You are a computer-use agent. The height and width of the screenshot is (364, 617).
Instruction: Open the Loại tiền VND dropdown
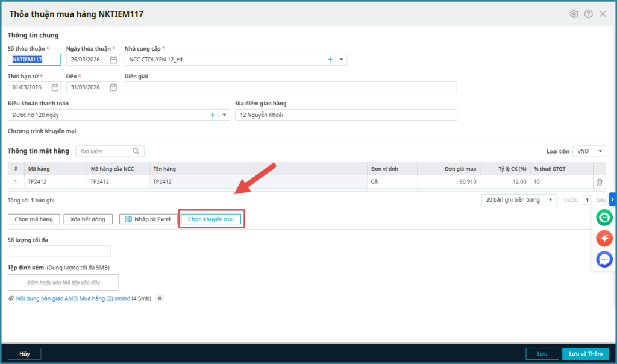point(589,151)
